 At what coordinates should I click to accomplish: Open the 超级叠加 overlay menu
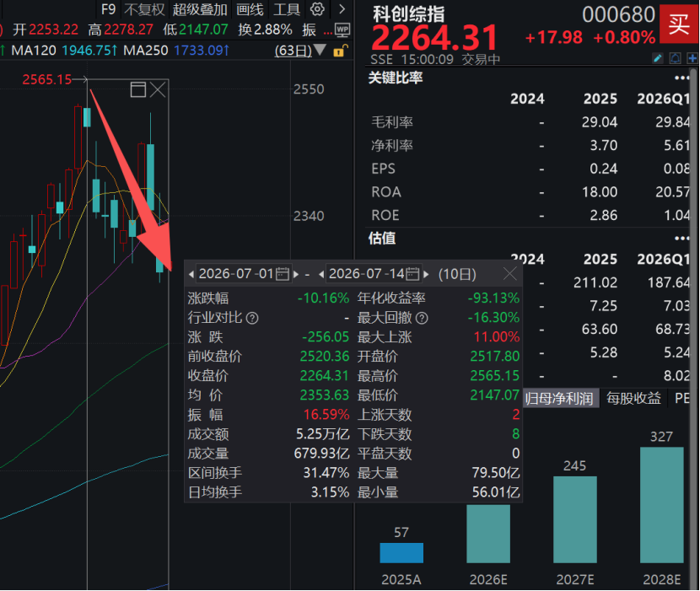click(200, 9)
